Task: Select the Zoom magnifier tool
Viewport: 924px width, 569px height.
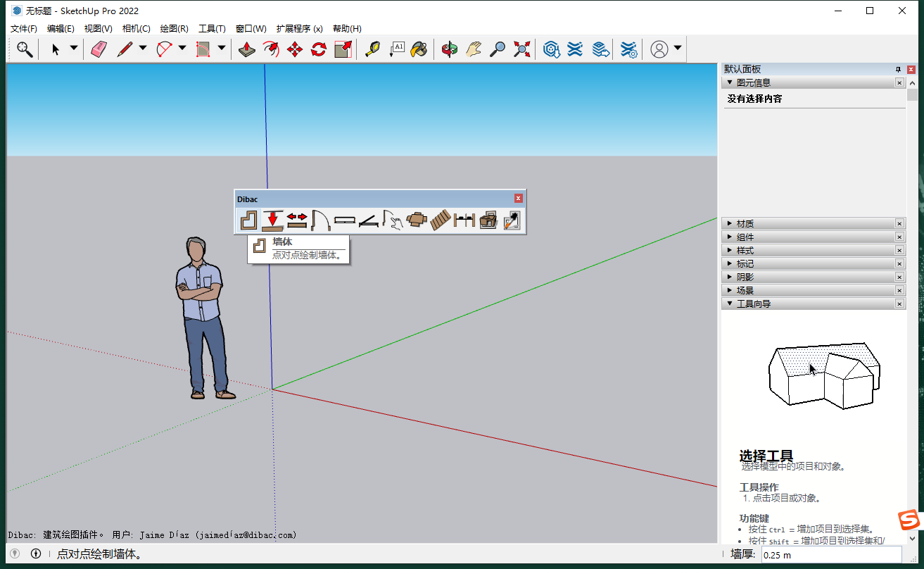Action: click(498, 49)
